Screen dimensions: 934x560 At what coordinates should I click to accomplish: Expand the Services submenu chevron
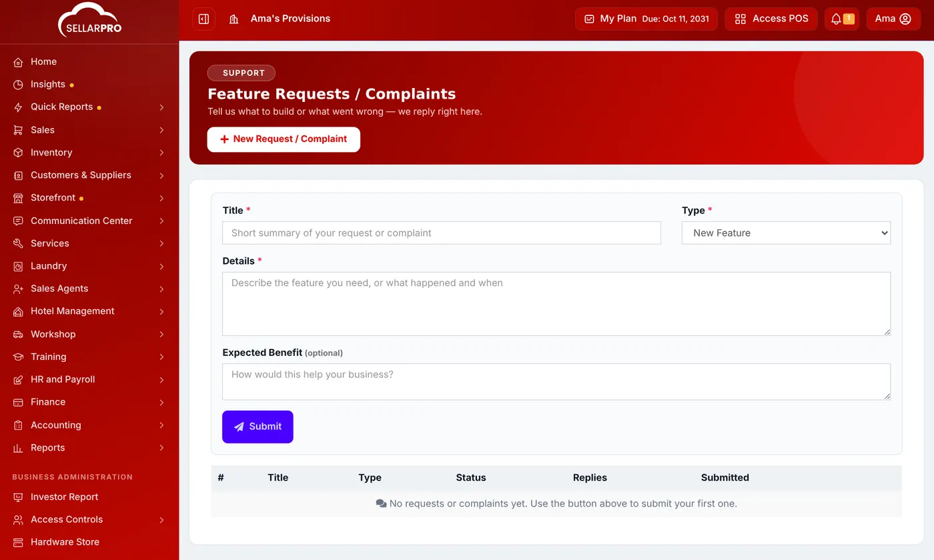(161, 243)
